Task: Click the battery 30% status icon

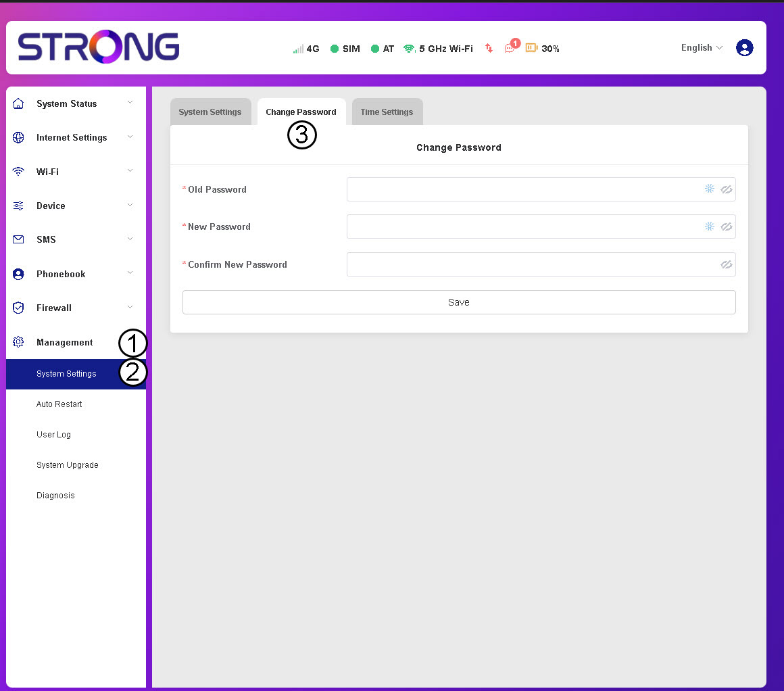Action: click(x=531, y=48)
